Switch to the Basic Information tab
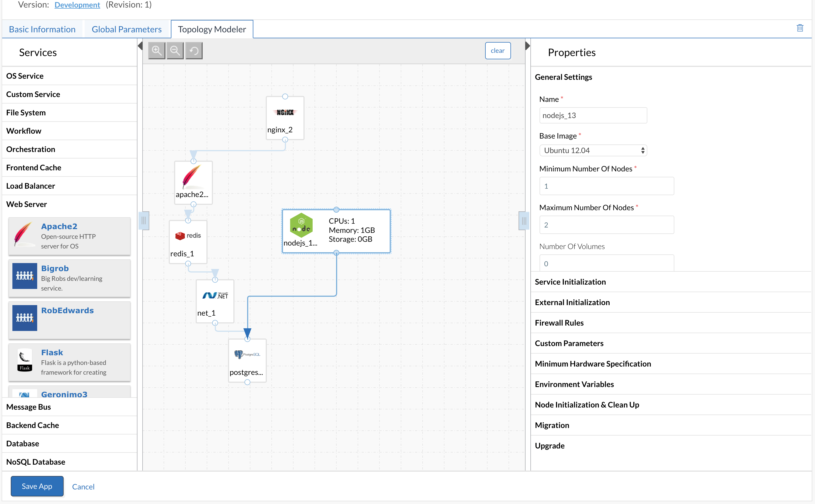Image resolution: width=815 pixels, height=504 pixels. tap(42, 29)
